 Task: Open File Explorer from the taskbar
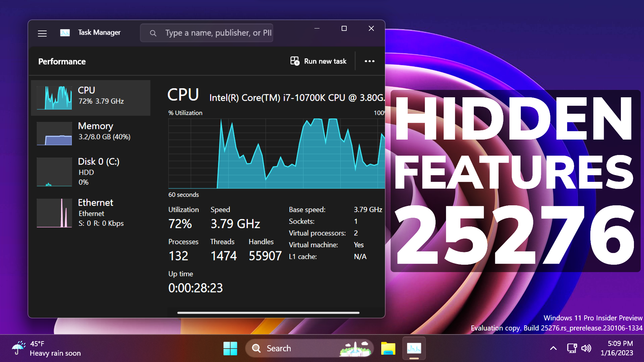click(388, 348)
